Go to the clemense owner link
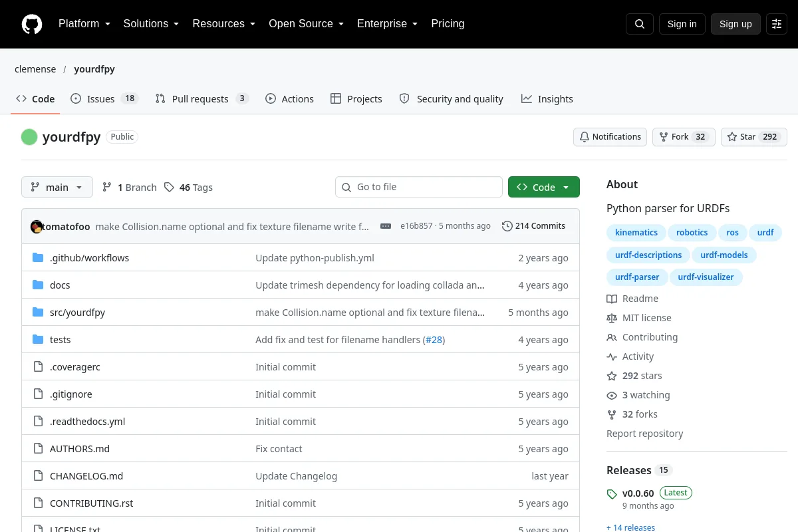 (35, 69)
